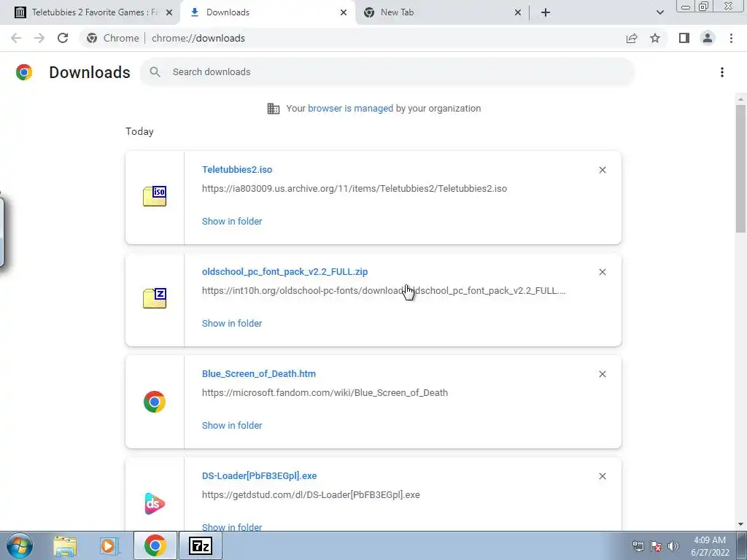Open oldschool_pc_font_pack_v2.2_FULL.zip file link
The height and width of the screenshot is (560, 747).
(285, 272)
